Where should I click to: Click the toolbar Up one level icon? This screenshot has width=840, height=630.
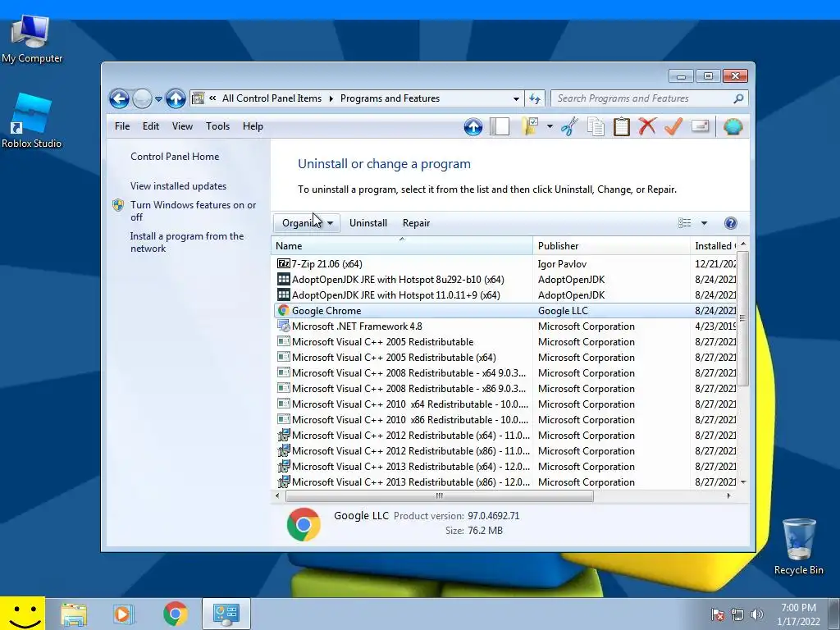[473, 127]
